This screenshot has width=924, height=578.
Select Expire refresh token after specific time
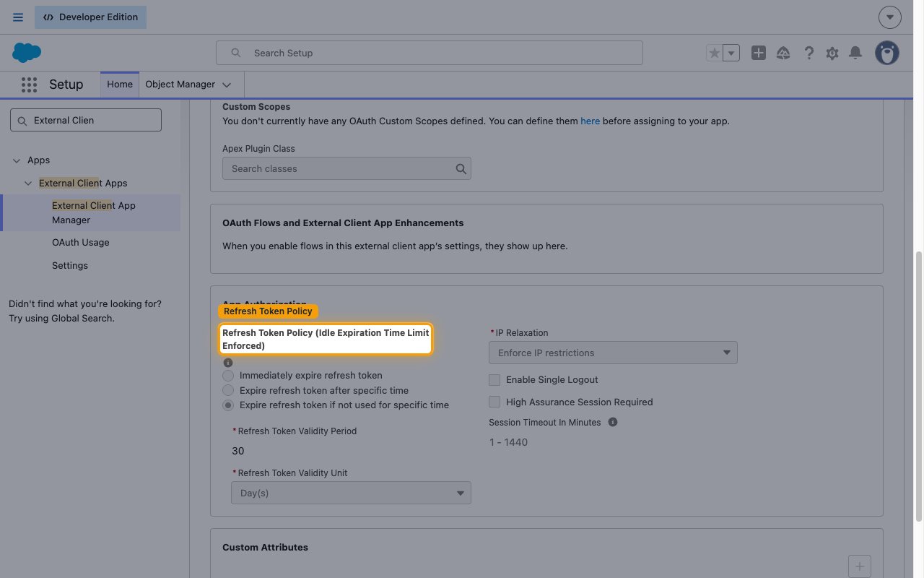(x=228, y=390)
